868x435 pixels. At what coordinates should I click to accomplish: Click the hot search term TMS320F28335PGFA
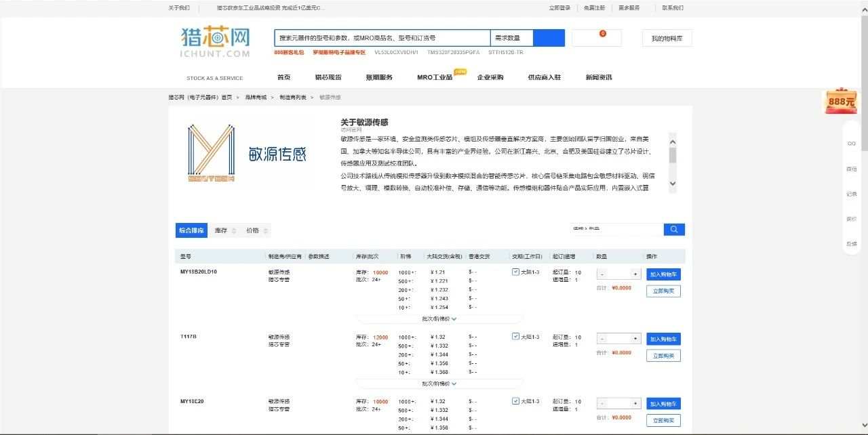click(453, 52)
